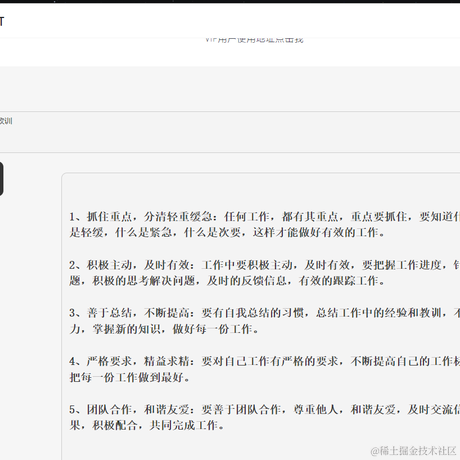The image size is (460, 460).
Task: Click answer point 5 about 团队合作,和谐友爱
Action: click(x=265, y=417)
